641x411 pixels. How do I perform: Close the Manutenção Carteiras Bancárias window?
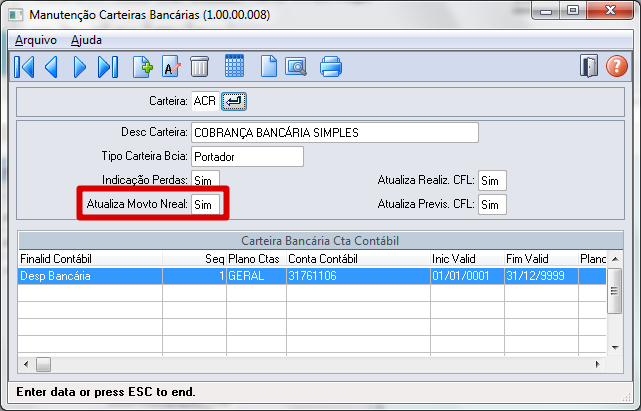coord(610,11)
